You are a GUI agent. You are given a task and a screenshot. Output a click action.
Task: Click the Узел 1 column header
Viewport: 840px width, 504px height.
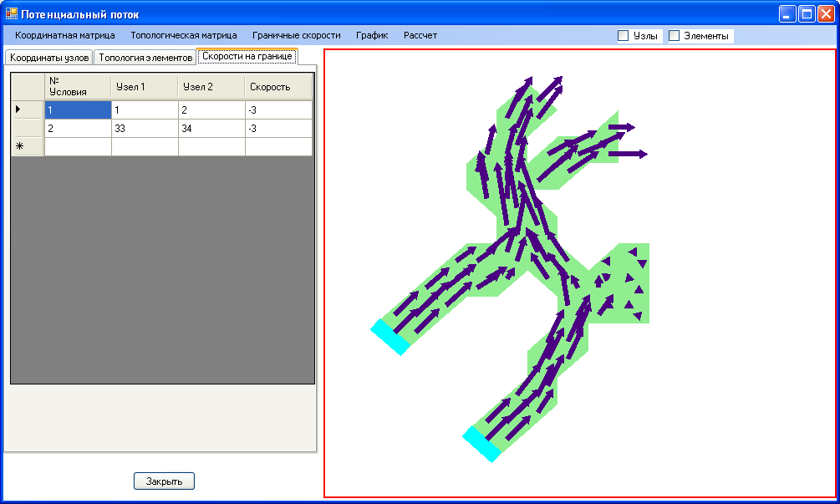(x=145, y=86)
